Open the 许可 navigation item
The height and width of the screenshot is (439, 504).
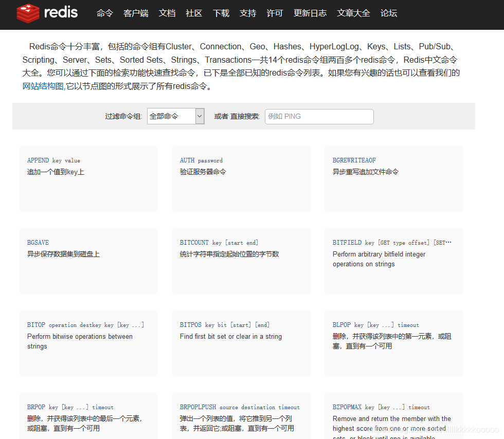pyautogui.click(x=275, y=13)
